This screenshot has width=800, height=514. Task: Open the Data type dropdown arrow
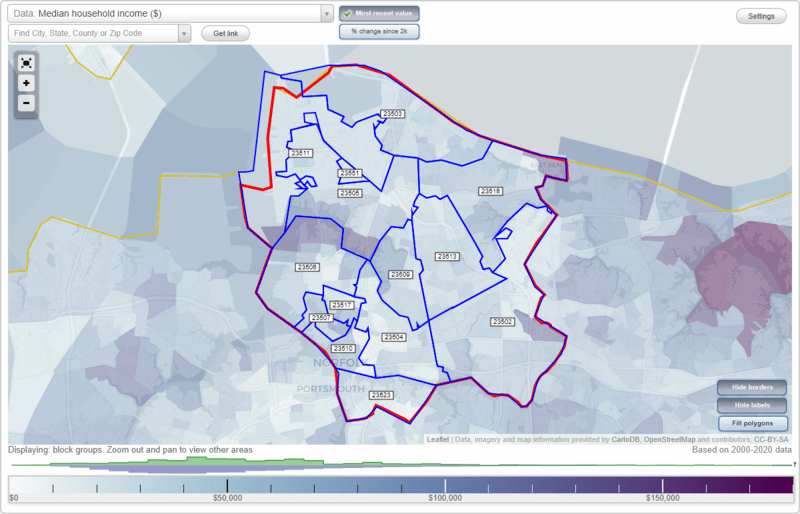[327, 14]
